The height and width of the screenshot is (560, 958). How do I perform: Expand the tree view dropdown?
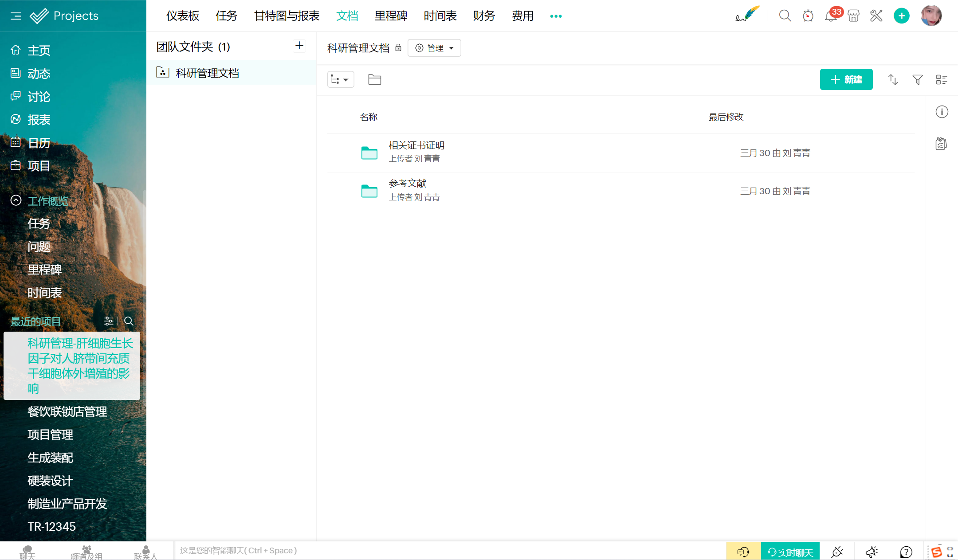[x=340, y=80]
